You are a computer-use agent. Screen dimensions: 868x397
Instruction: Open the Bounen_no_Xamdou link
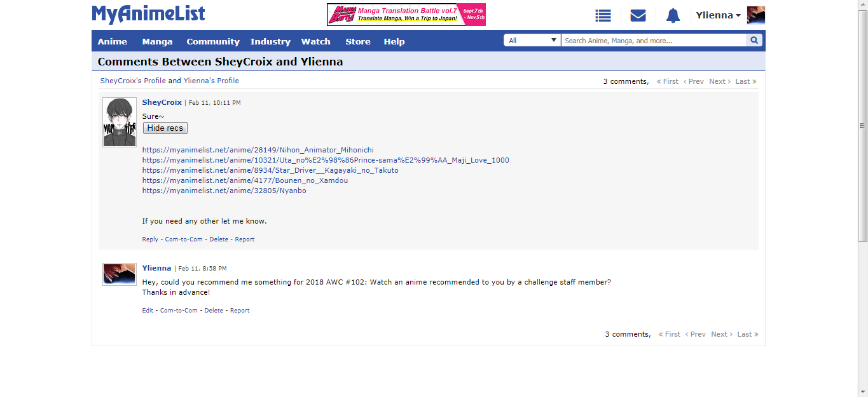(x=245, y=180)
